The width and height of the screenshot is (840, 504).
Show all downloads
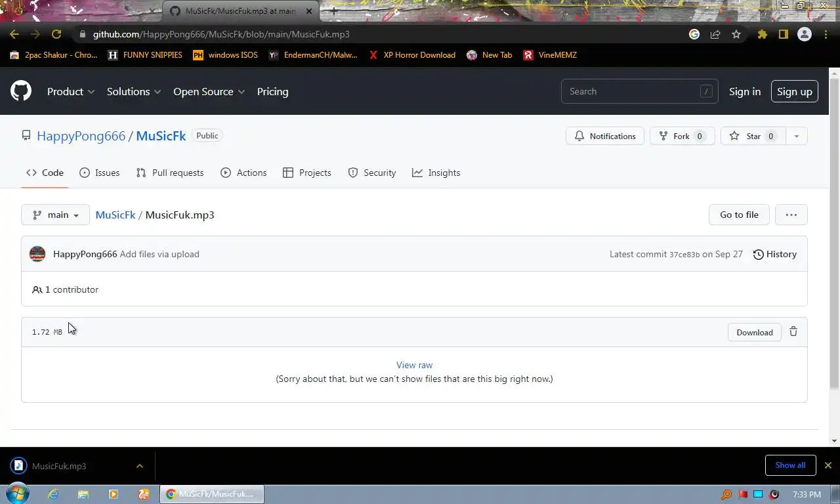790,465
